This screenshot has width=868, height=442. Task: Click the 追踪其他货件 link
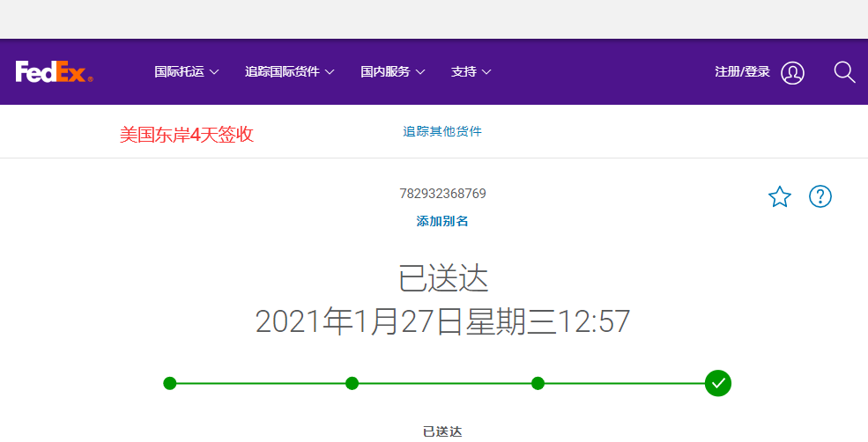point(442,131)
